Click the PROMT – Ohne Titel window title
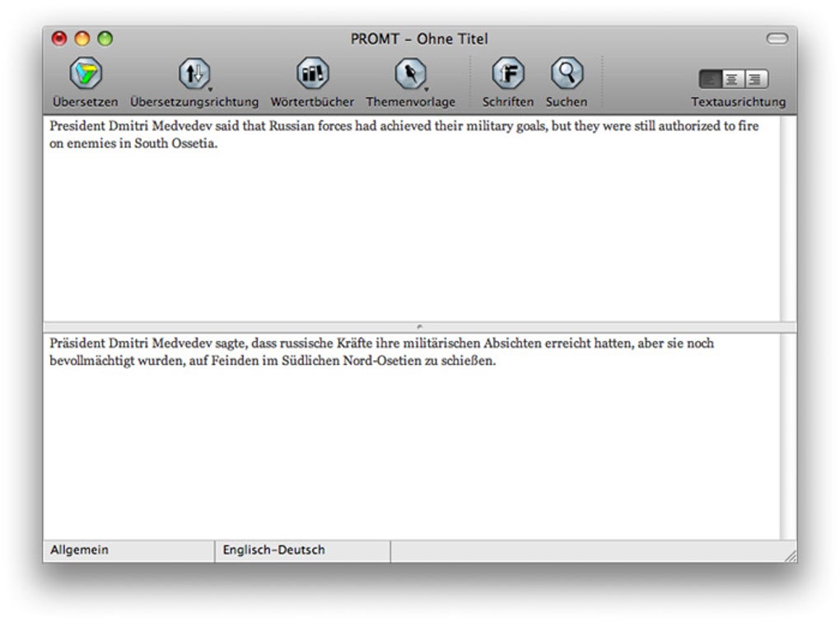This screenshot has height=622, width=840. click(x=419, y=39)
